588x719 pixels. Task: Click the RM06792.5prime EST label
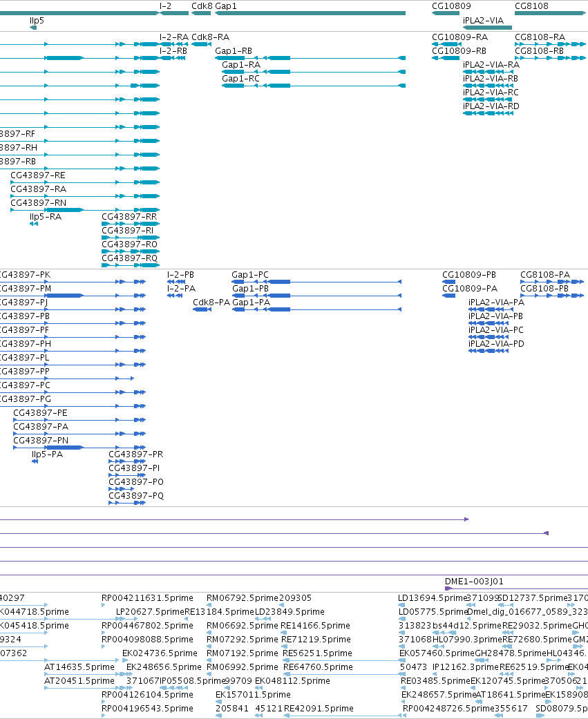coord(242,598)
